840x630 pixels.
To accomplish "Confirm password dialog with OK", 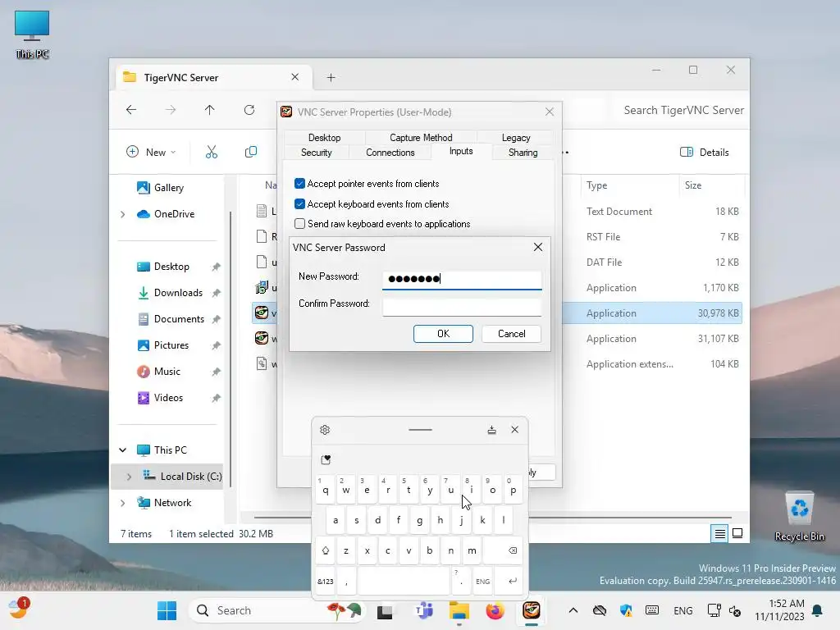I will [x=443, y=334].
